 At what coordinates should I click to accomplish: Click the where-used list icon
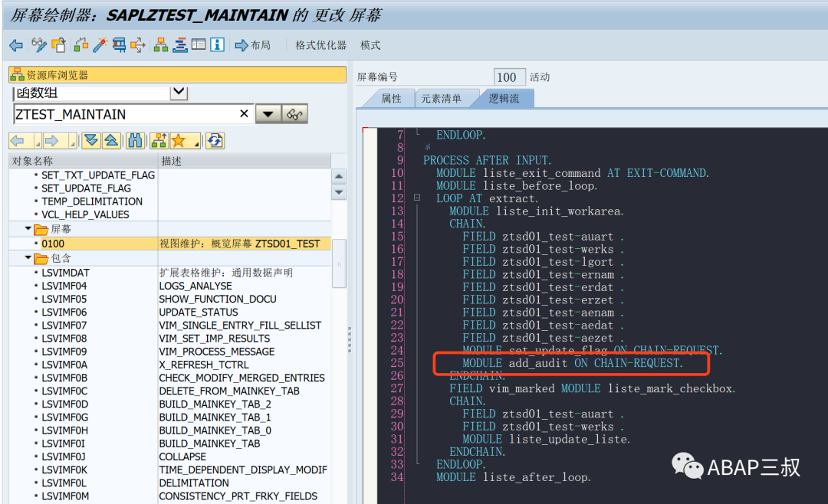pyautogui.click(x=138, y=45)
